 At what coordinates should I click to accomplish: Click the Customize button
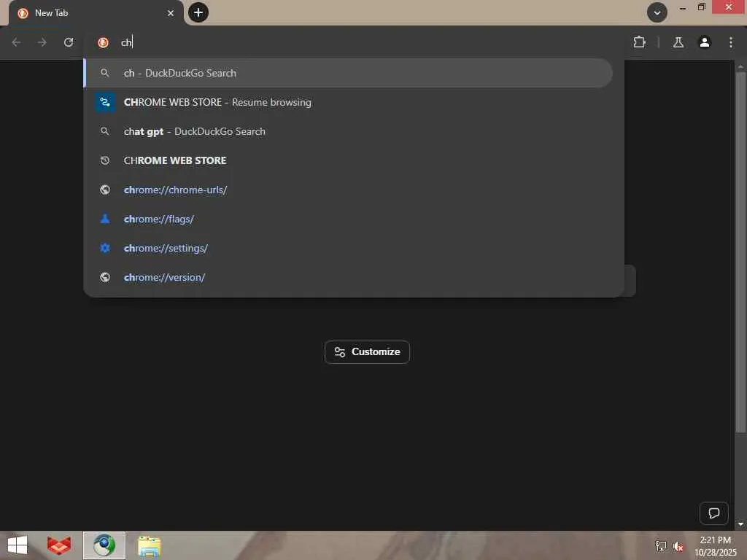[367, 352]
